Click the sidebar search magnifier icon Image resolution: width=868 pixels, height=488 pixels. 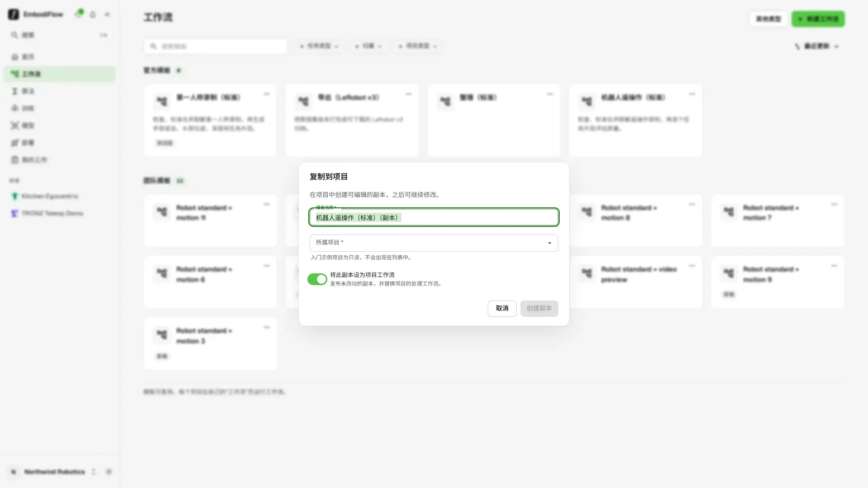tap(15, 35)
